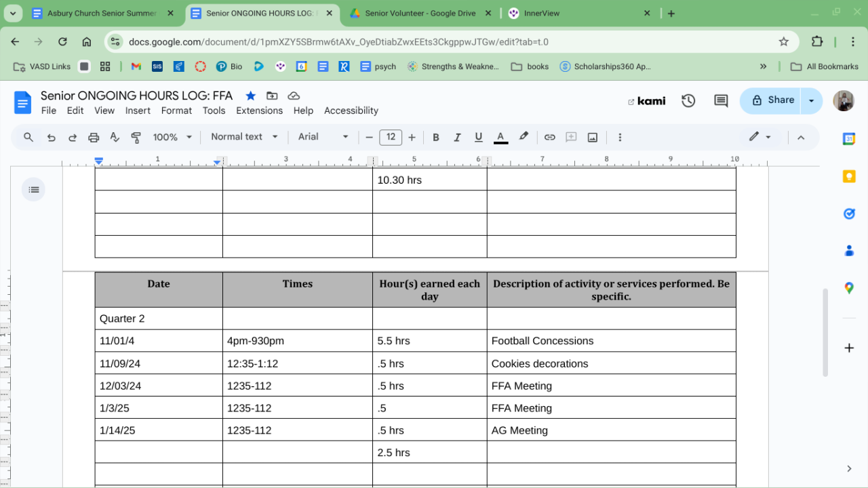This screenshot has width=868, height=488.
Task: Open the Insert link tool
Action: click(x=549, y=138)
